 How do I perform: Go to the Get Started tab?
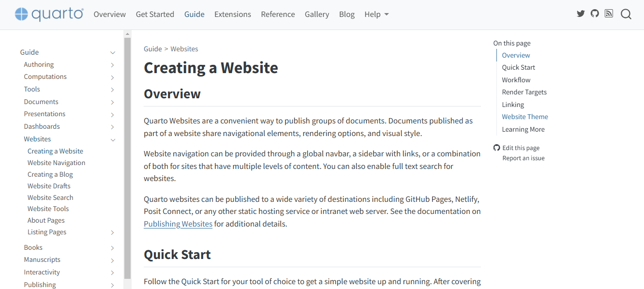point(155,15)
